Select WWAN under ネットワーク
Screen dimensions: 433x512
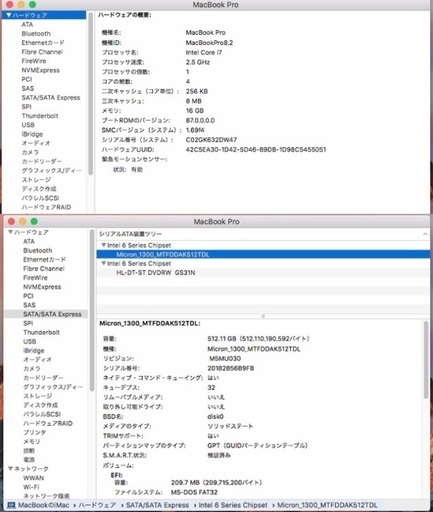pos(34,478)
